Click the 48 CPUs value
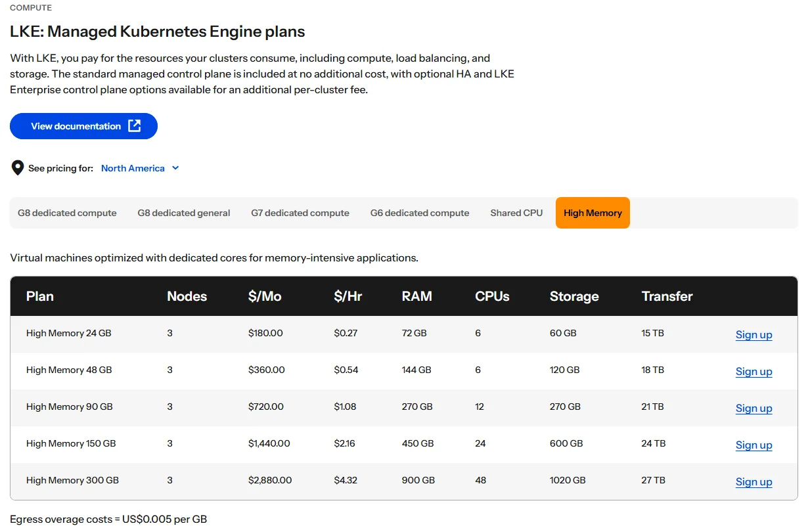The width and height of the screenshot is (808, 532). [x=481, y=480]
